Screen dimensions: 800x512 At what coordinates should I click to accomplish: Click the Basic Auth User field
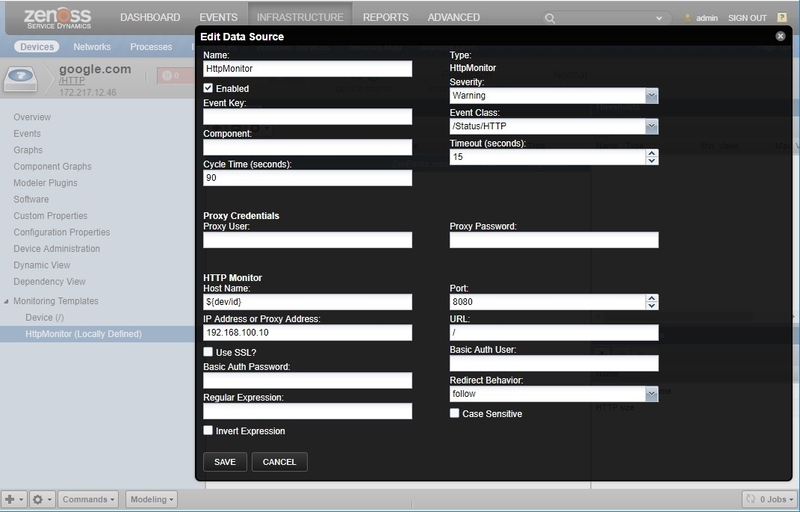554,363
